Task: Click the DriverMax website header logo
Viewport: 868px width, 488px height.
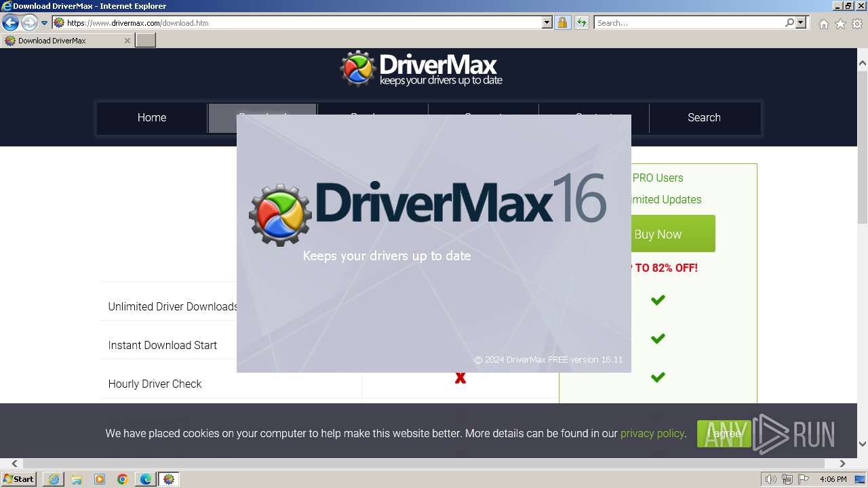Action: click(x=421, y=69)
